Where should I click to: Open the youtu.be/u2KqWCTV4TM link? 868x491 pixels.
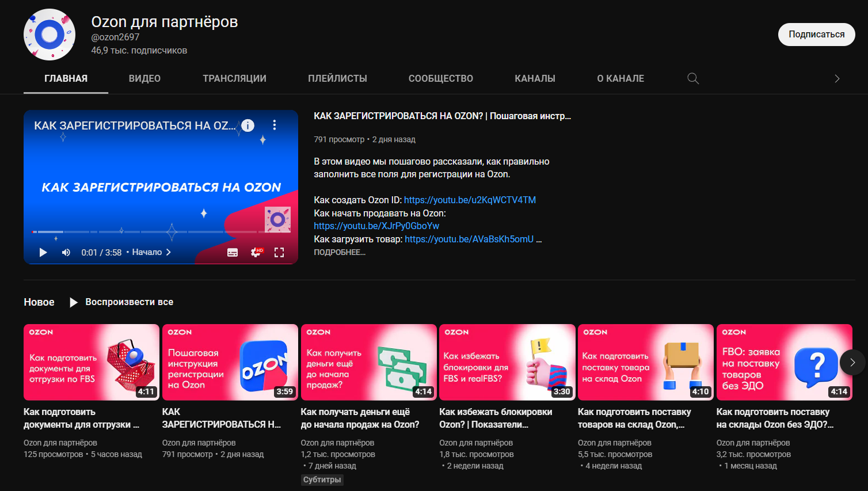click(x=470, y=200)
